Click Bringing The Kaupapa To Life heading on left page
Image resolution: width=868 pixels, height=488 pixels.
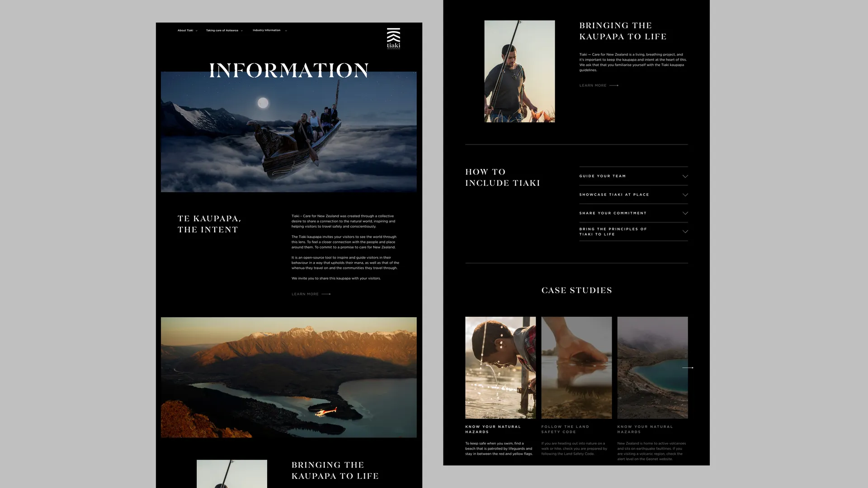(x=335, y=470)
